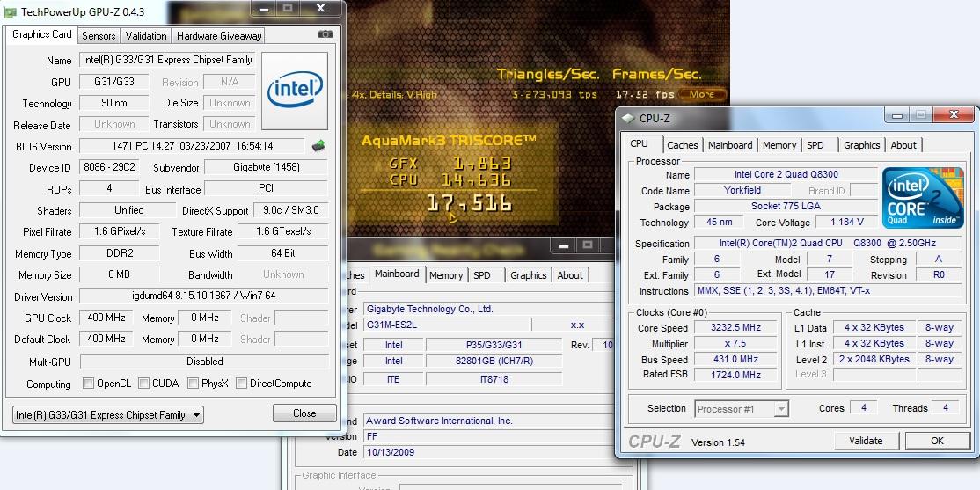
Task: Click the Texture Fillrate value 1.6 GTexel/s
Action: [283, 231]
